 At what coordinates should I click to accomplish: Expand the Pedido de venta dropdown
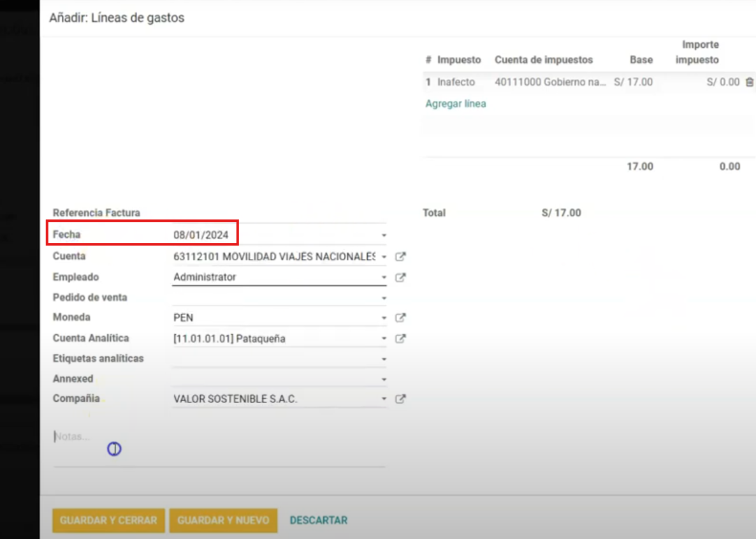pos(384,298)
